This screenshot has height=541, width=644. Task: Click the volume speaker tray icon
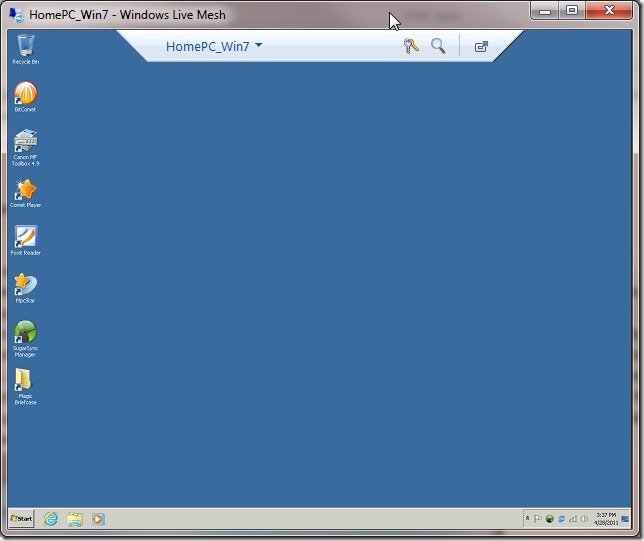click(584, 519)
